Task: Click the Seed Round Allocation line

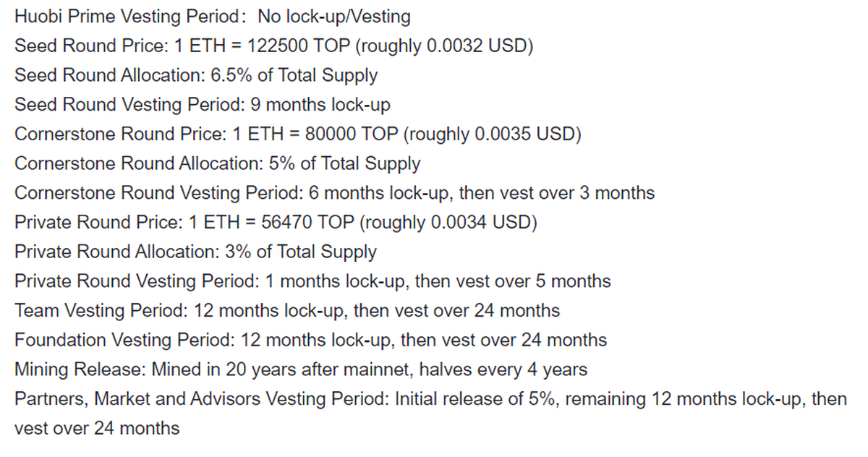Action: click(x=195, y=75)
